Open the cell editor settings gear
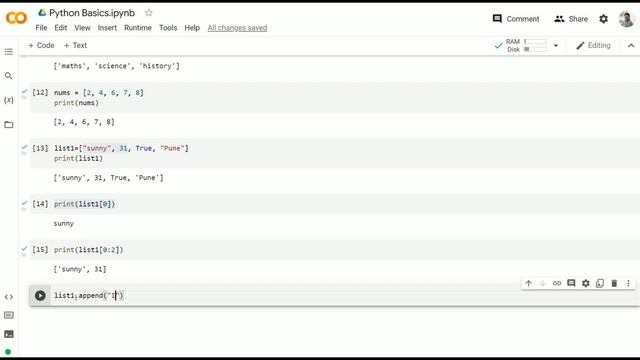 tap(586, 283)
